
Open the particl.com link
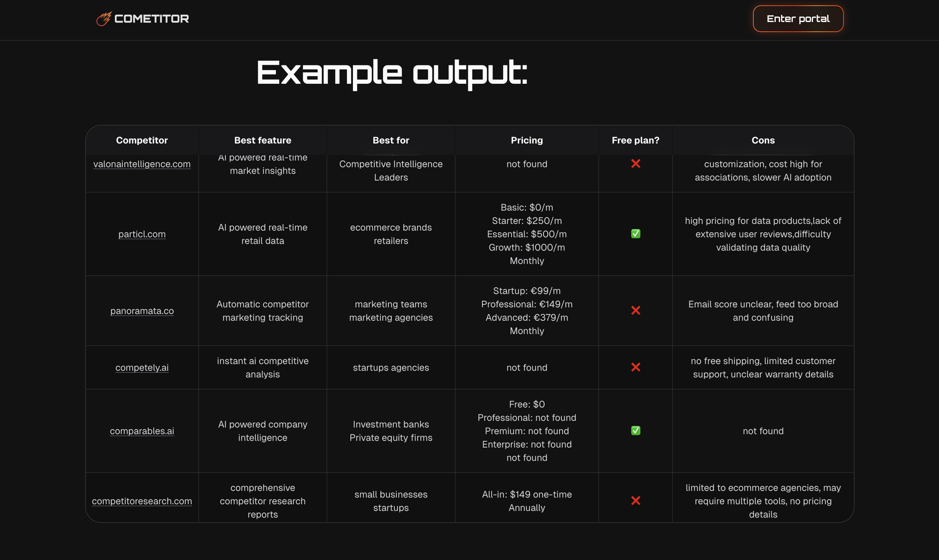pyautogui.click(x=142, y=234)
